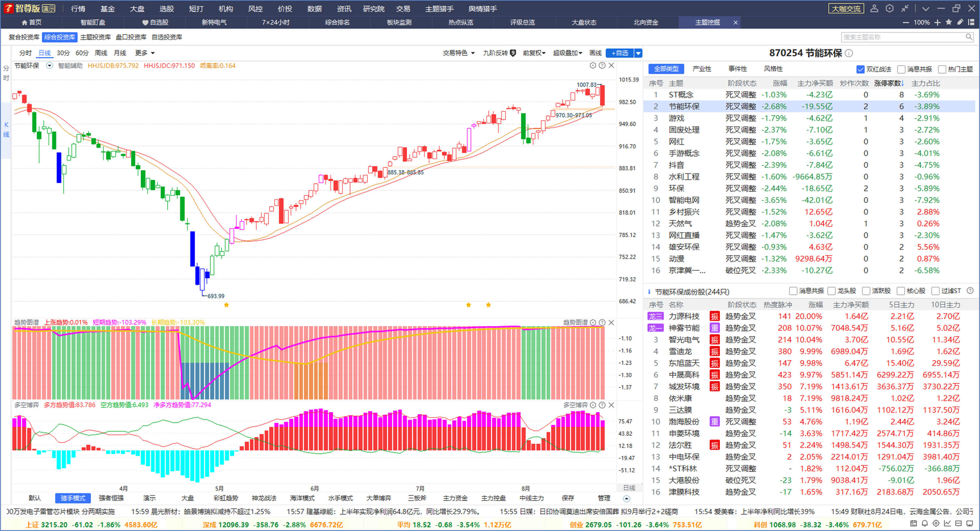980x531 pixels.
Task: Open the 交易特色 dropdown
Action: (x=459, y=53)
